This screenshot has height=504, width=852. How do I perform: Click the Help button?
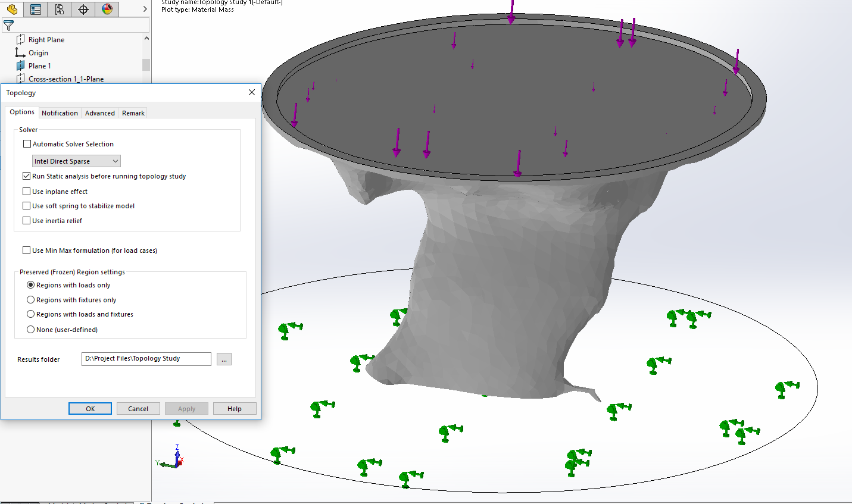235,409
